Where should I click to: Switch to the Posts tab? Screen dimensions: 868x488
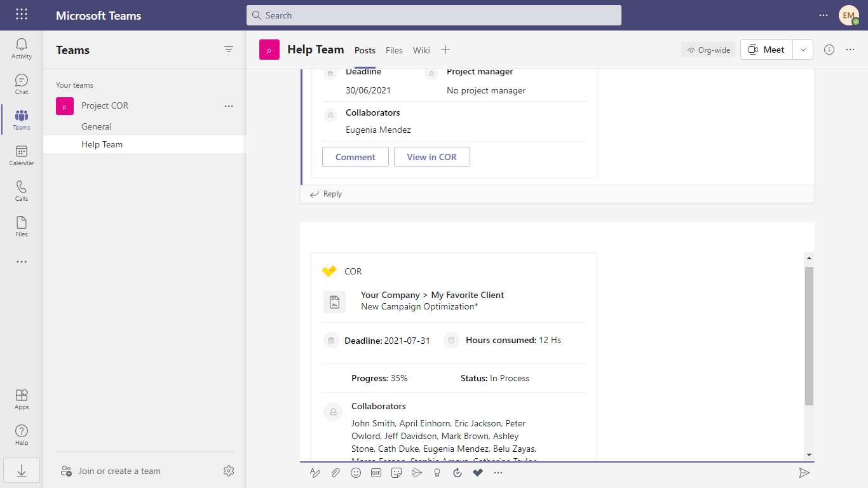pyautogui.click(x=365, y=50)
